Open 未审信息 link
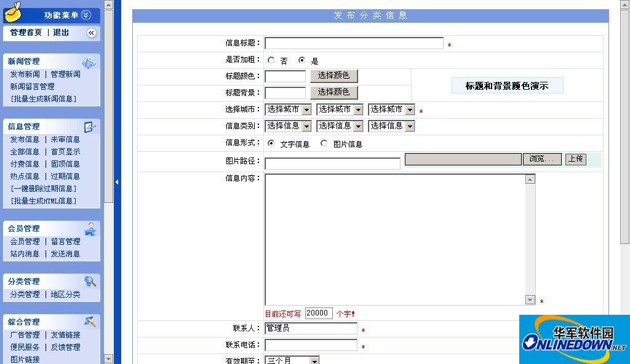This screenshot has height=364, width=630. click(65, 140)
